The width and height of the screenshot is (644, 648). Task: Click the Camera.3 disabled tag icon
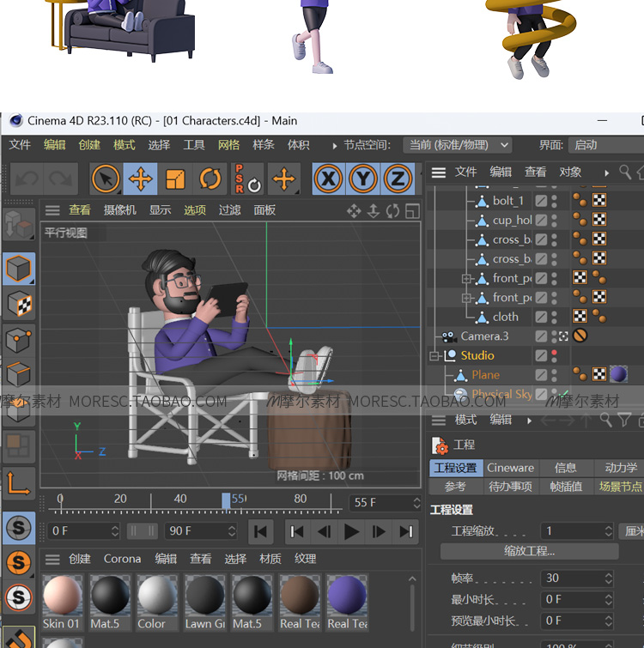580,336
